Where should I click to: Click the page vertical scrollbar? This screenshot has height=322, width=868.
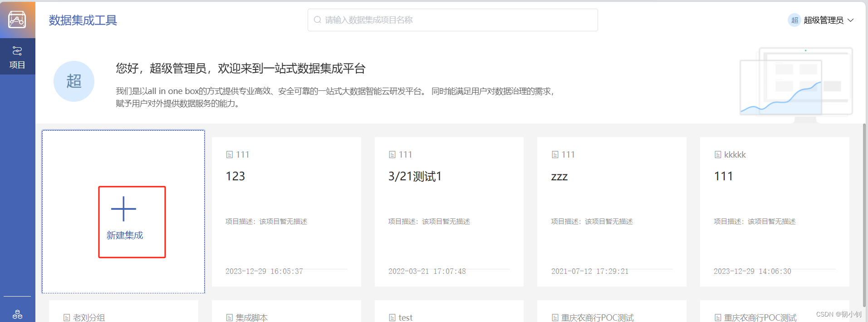(x=864, y=215)
